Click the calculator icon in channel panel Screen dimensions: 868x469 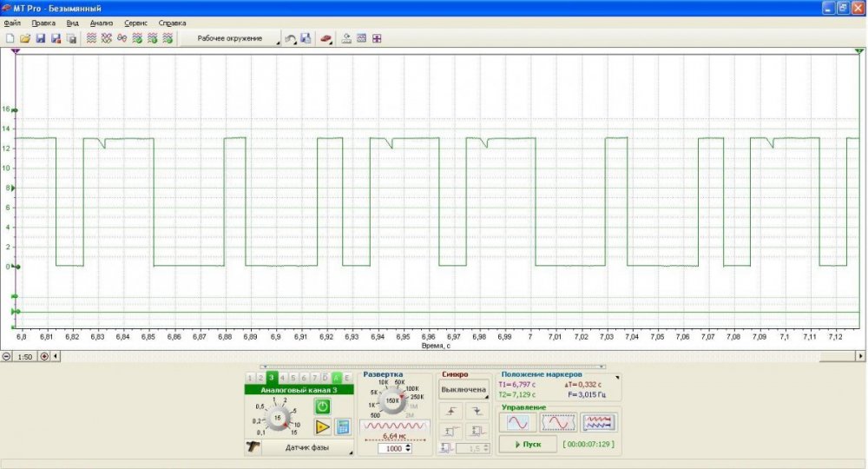(343, 426)
